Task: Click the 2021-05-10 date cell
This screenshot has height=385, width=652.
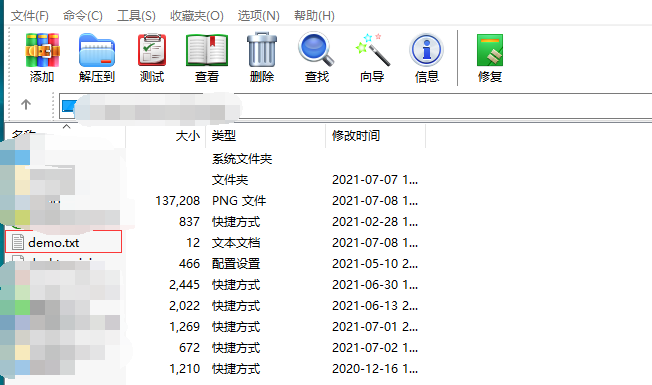Action: tap(375, 264)
